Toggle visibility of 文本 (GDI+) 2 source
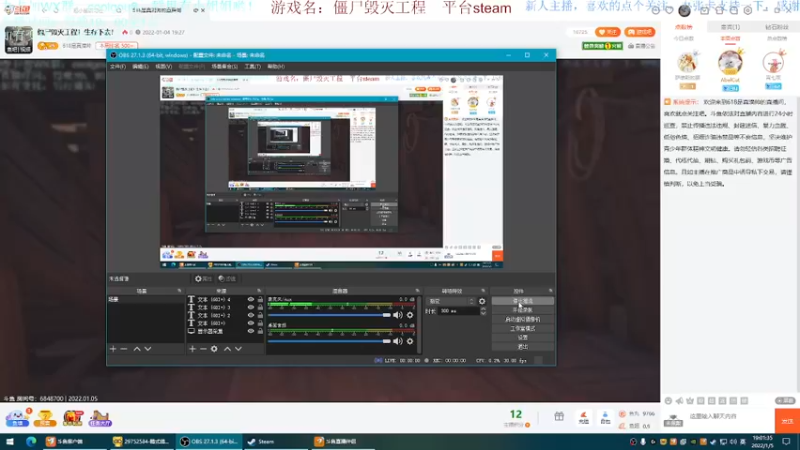The height and width of the screenshot is (450, 800). (x=251, y=315)
